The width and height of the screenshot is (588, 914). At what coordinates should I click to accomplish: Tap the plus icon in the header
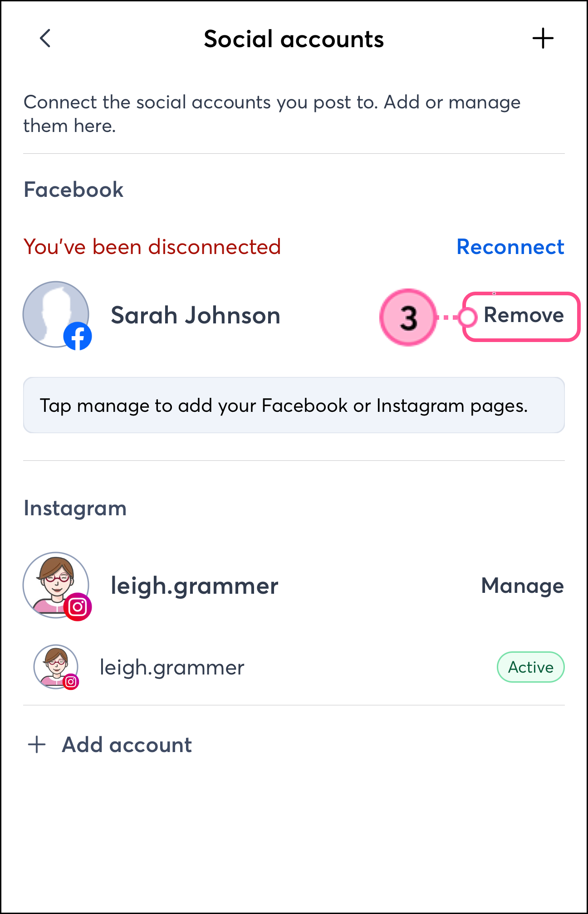tap(543, 39)
